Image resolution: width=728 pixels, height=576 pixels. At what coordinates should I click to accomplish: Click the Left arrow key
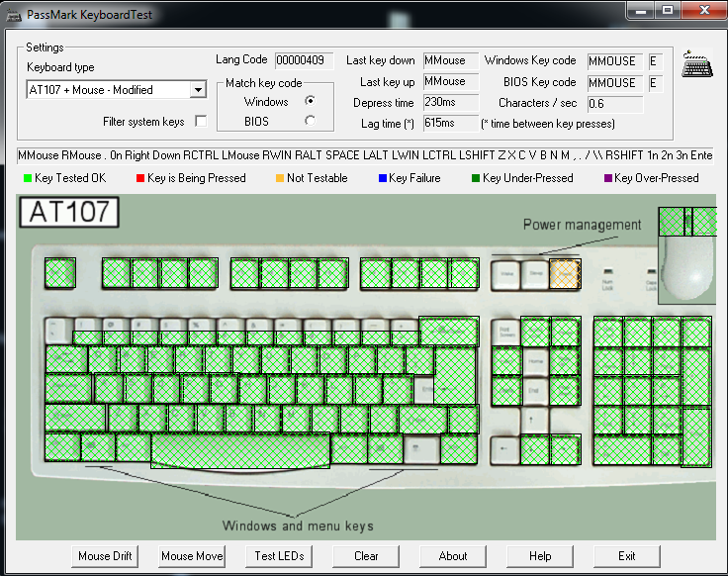click(x=505, y=449)
